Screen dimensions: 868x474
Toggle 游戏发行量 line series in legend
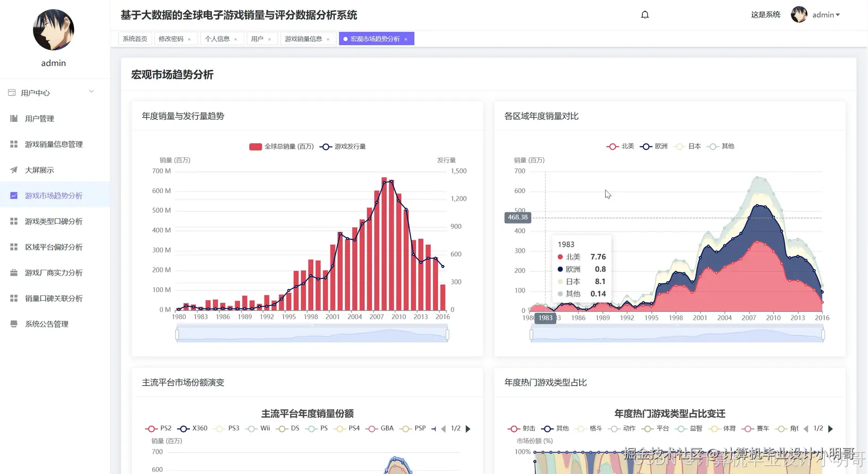coord(342,147)
